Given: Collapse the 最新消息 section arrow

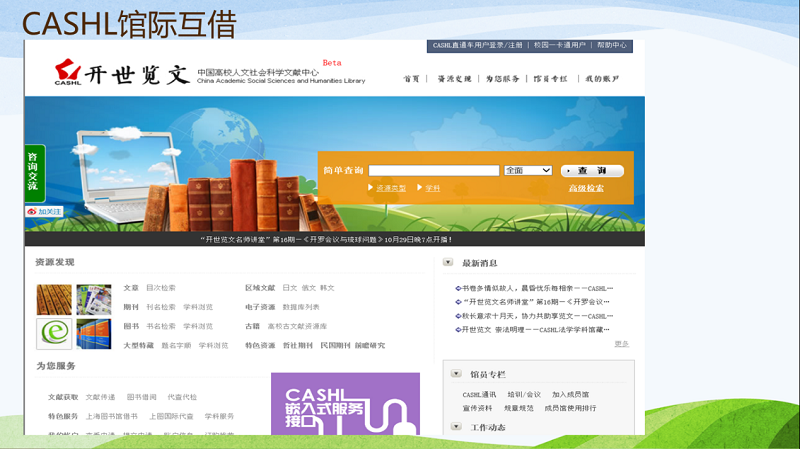Looking at the screenshot, I should pyautogui.click(x=448, y=262).
